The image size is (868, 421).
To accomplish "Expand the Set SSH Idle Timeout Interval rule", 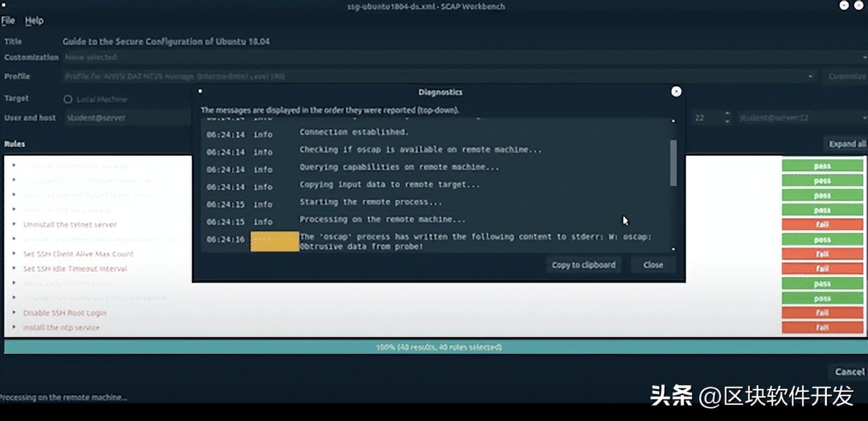I will [x=14, y=269].
